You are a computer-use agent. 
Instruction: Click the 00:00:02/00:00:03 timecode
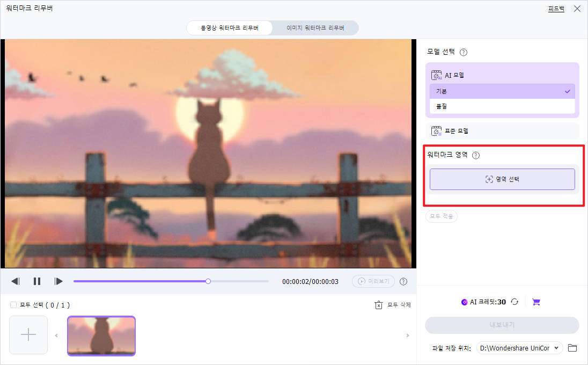click(x=310, y=281)
